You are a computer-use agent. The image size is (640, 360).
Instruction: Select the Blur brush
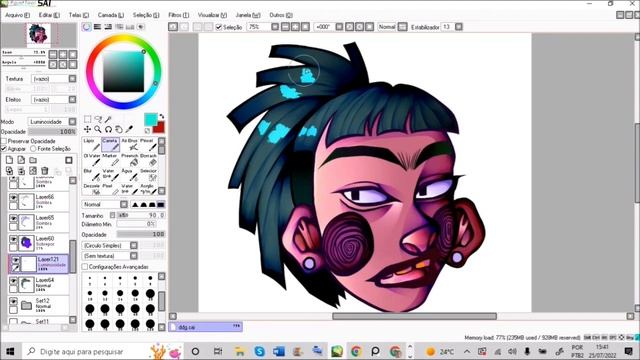click(91, 175)
